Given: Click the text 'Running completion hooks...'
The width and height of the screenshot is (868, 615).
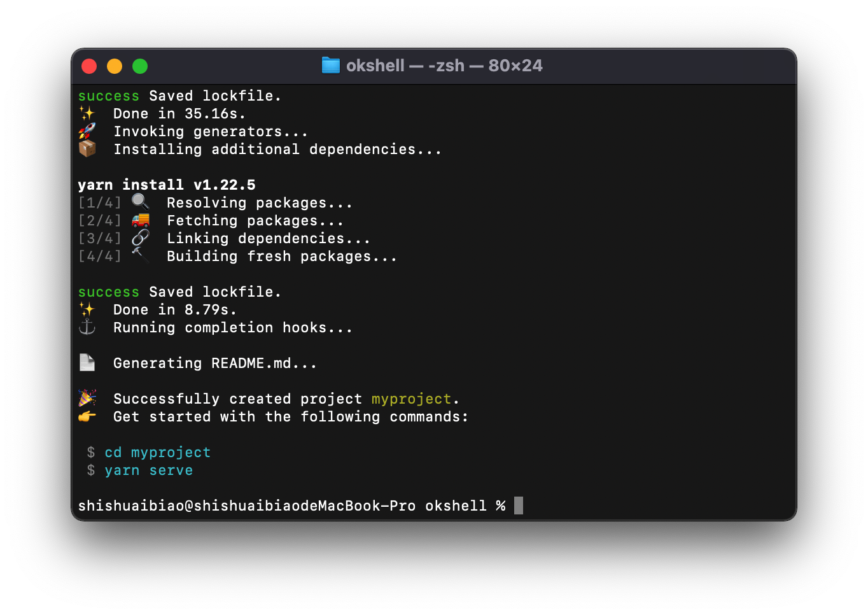Looking at the screenshot, I should 233,327.
